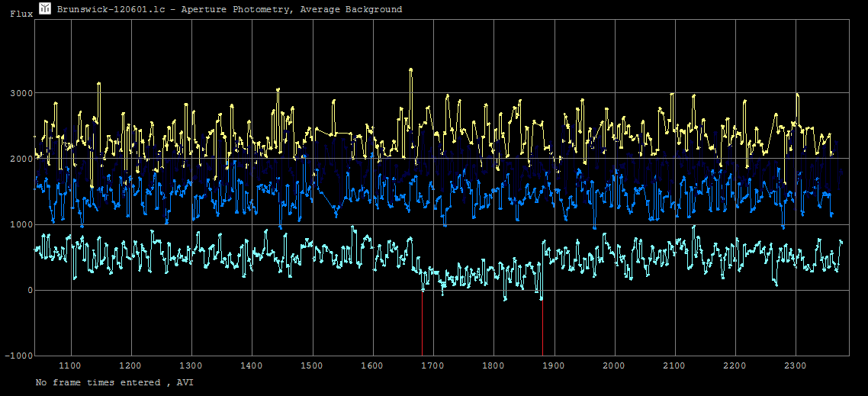Click the 1000 flux axis value

click(21, 225)
